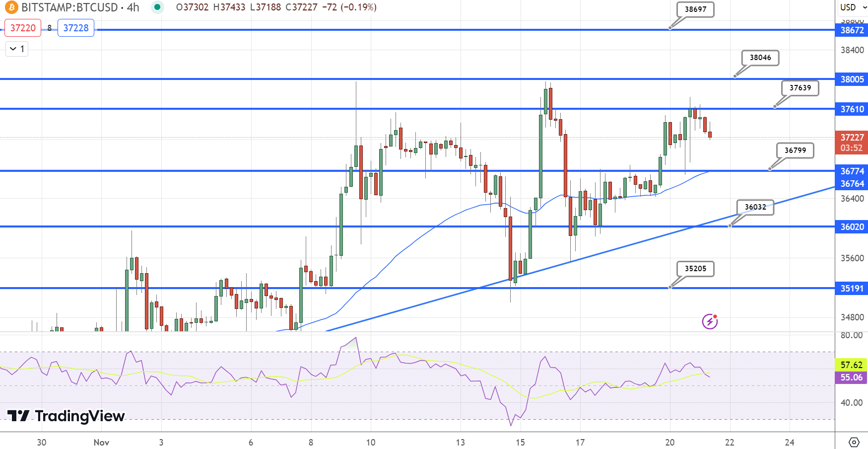This screenshot has width=868, height=449.
Task: Click the current price 37227 countdown tag
Action: click(852, 143)
